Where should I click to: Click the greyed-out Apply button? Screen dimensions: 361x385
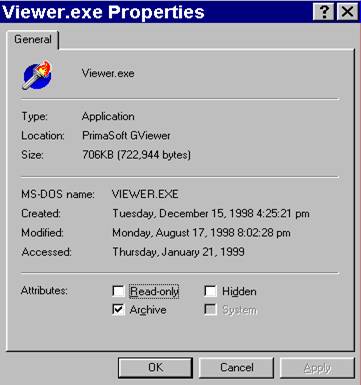(x=317, y=368)
